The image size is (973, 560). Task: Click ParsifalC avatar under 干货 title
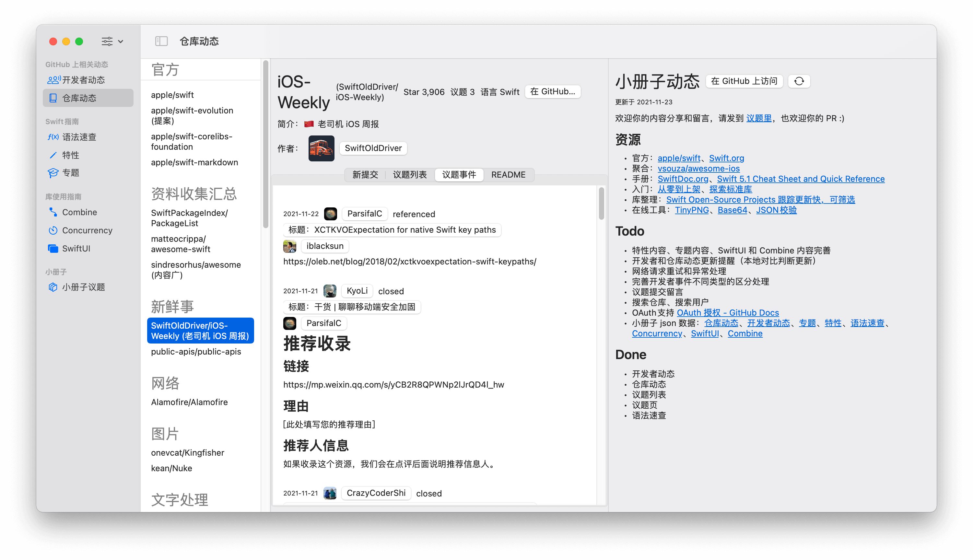point(289,323)
